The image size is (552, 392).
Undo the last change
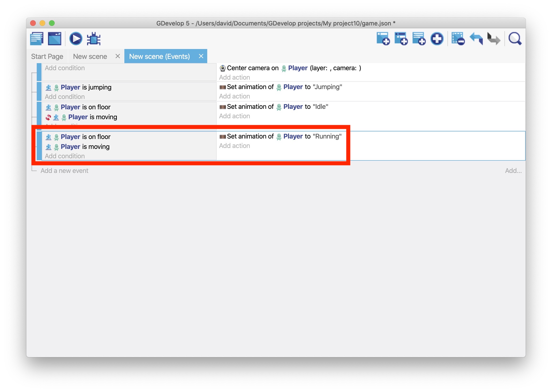[x=476, y=39]
